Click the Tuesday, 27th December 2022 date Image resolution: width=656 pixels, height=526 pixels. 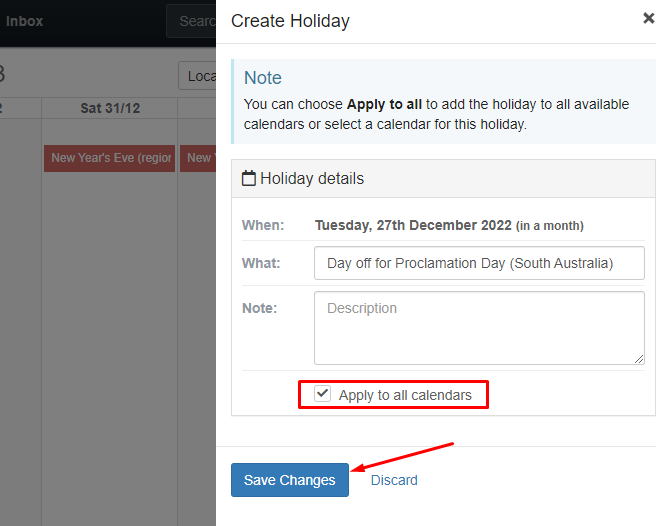point(413,225)
